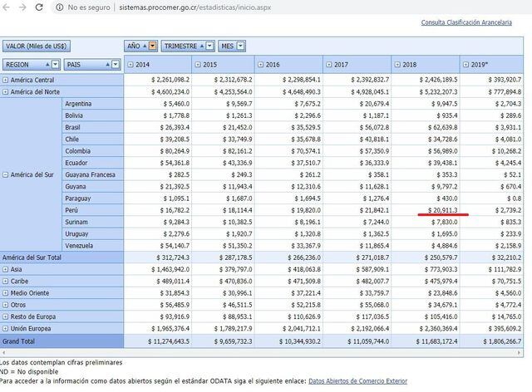Expand the Asia region row
The width and height of the screenshot is (532, 392).
click(6, 270)
